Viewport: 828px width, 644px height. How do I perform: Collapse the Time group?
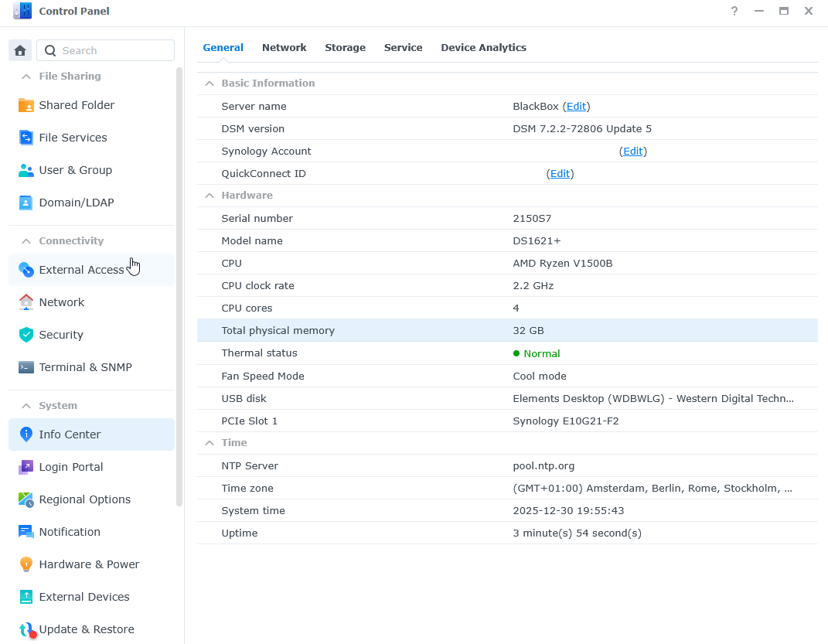pyautogui.click(x=209, y=443)
